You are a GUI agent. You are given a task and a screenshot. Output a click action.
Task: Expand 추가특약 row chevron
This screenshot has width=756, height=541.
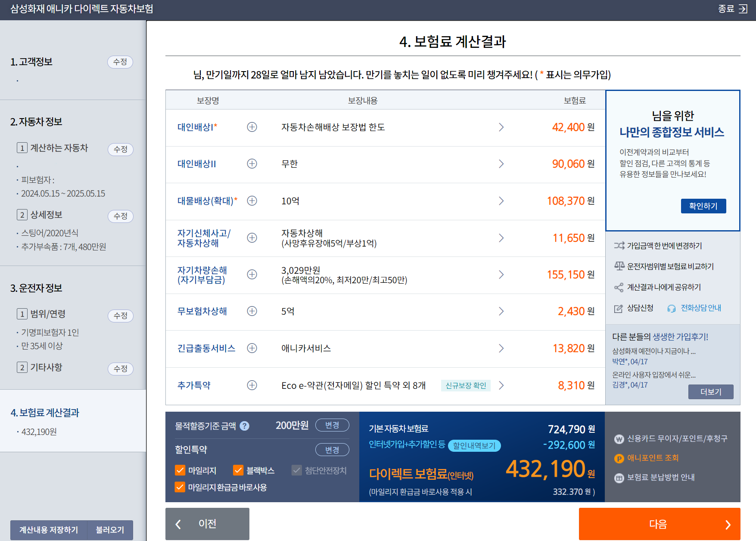(x=501, y=385)
